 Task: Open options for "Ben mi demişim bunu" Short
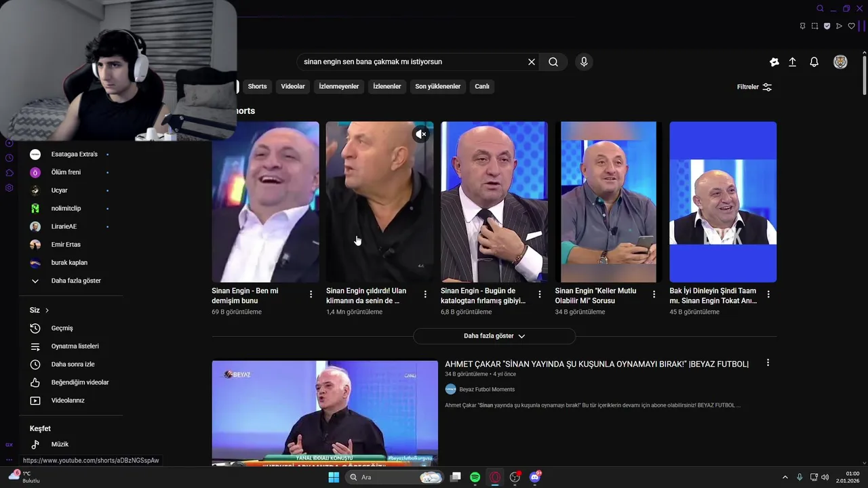coord(311,294)
